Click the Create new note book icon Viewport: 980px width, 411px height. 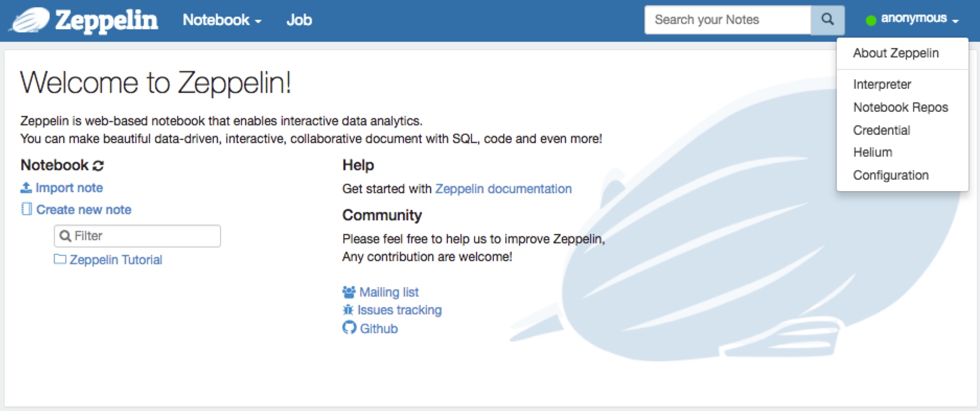pos(26,209)
